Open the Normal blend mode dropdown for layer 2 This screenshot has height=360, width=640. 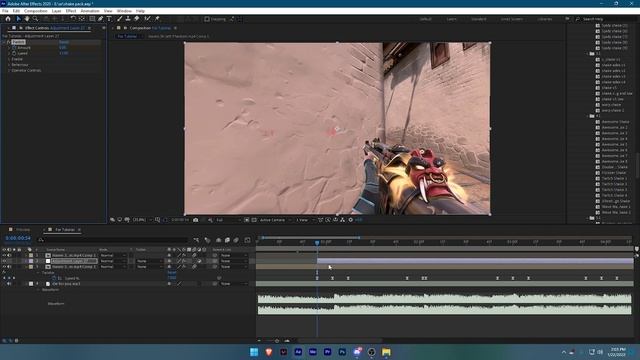113,261
